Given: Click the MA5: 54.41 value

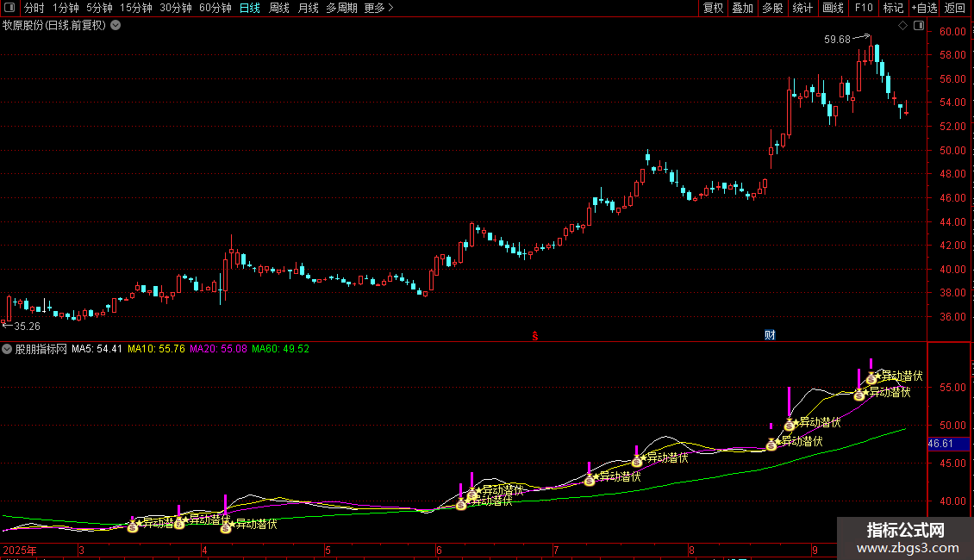Looking at the screenshot, I should [97, 349].
